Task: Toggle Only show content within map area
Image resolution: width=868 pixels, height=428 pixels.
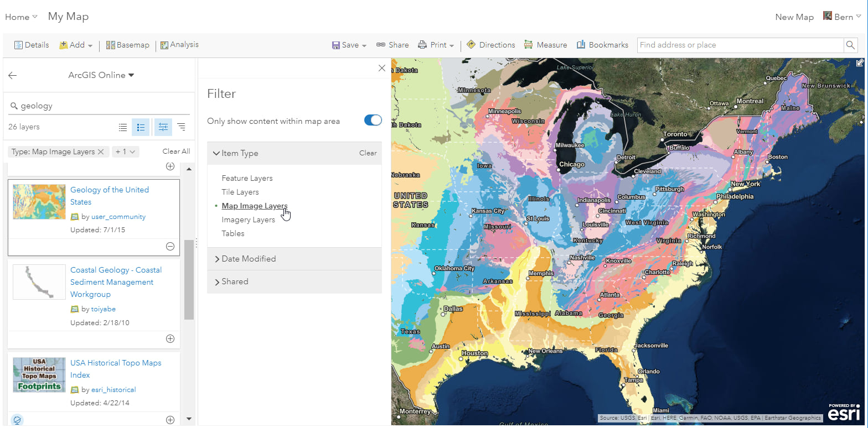Action: coord(373,121)
